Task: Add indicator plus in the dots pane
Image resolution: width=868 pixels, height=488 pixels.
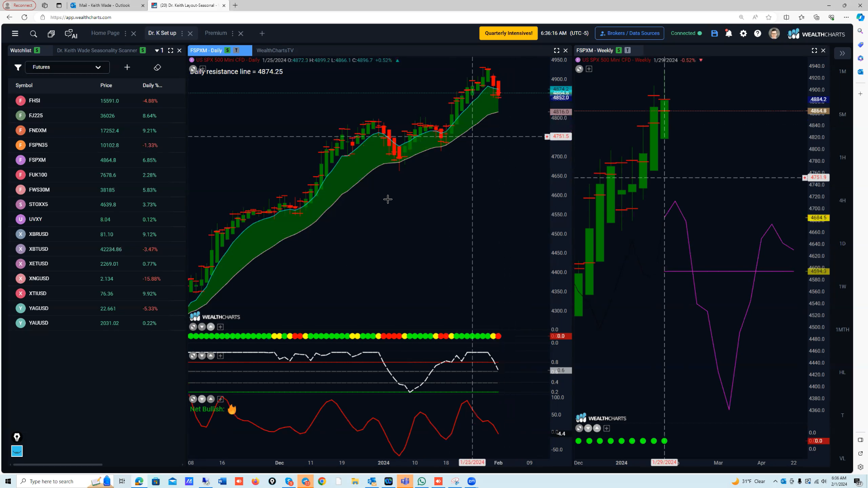Action: coord(220,327)
